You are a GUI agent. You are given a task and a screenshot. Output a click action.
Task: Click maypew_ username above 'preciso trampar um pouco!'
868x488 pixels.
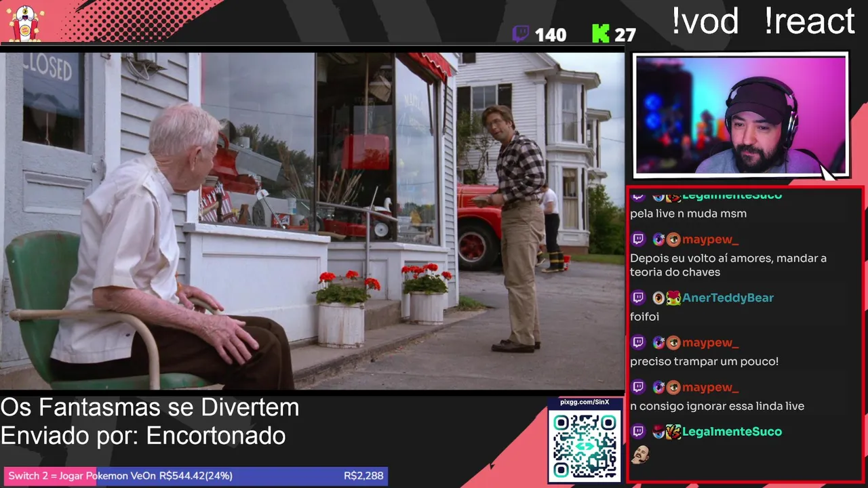click(710, 342)
